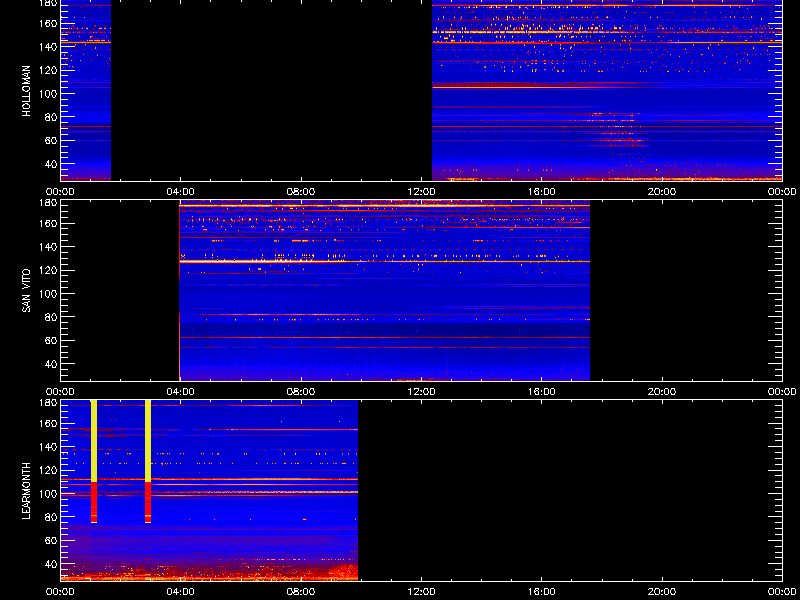Click the 08:00 label under the San Vito panel

pyautogui.click(x=301, y=392)
